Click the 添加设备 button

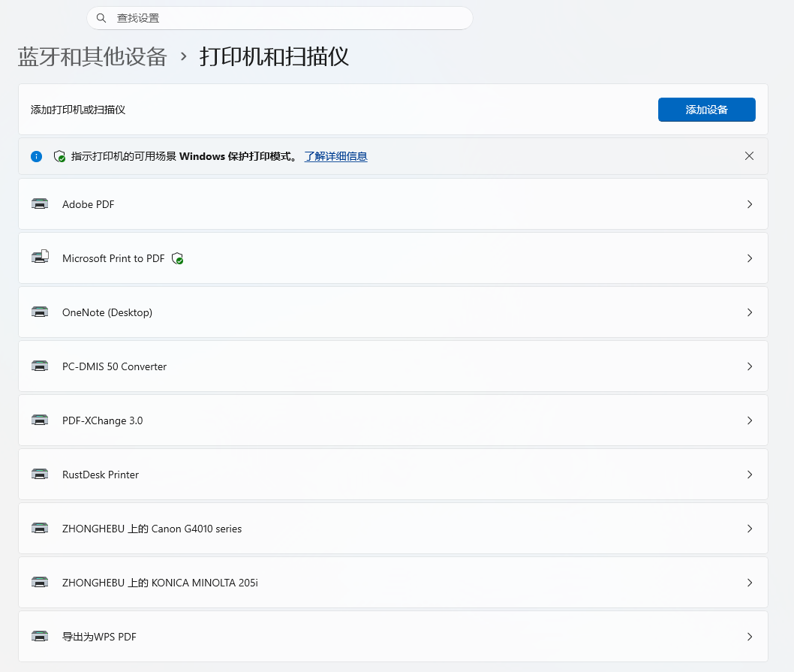pyautogui.click(x=706, y=110)
